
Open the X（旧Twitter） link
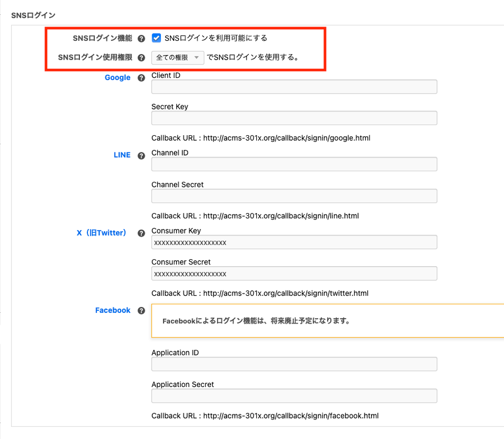101,233
